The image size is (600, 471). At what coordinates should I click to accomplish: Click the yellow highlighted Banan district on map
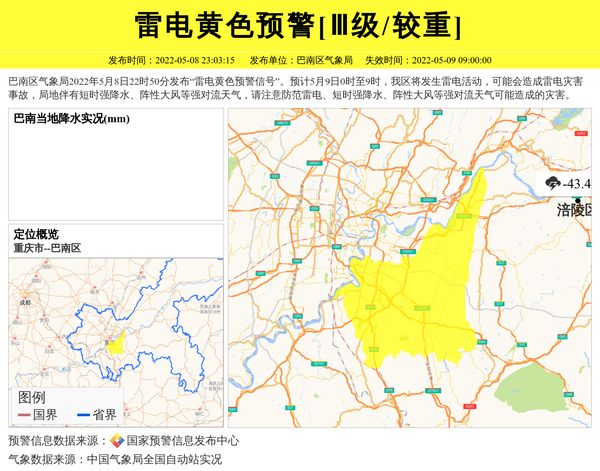click(420, 290)
